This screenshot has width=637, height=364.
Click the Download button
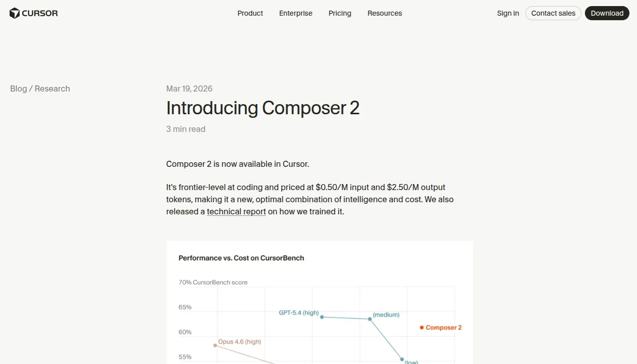click(607, 13)
